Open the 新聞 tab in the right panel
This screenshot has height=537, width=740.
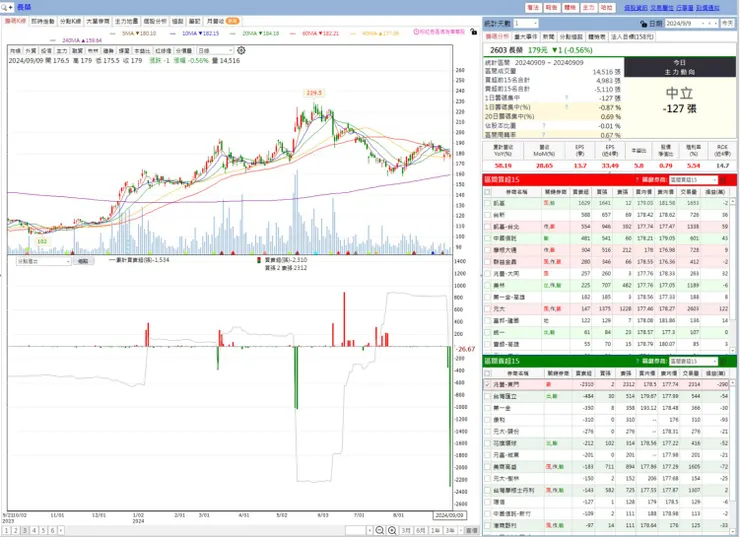pyautogui.click(x=548, y=36)
